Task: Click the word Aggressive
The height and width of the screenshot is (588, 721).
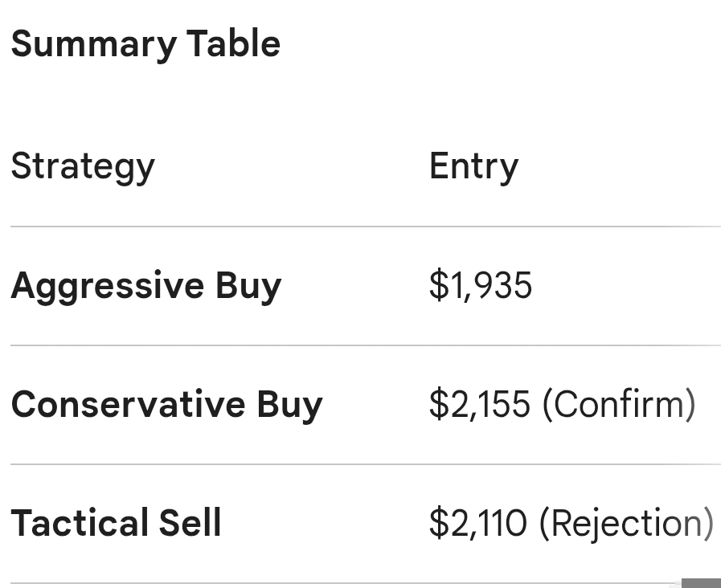Action: click(108, 286)
